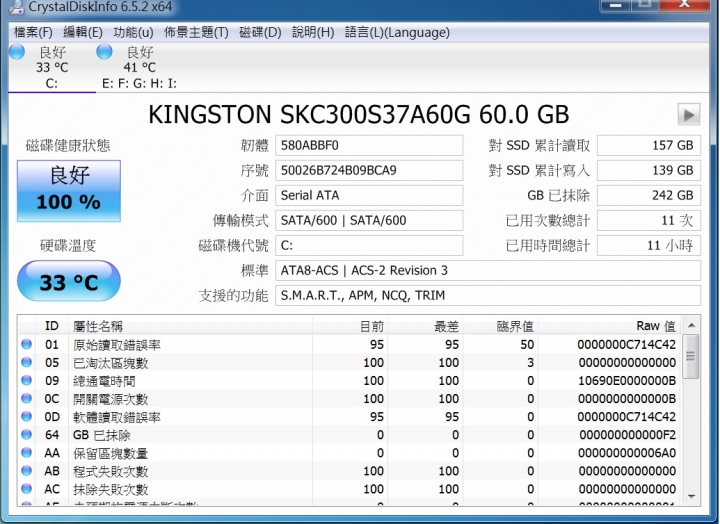
Task: Select the 原始讀取錯誤率 attribute name
Action: click(x=117, y=345)
